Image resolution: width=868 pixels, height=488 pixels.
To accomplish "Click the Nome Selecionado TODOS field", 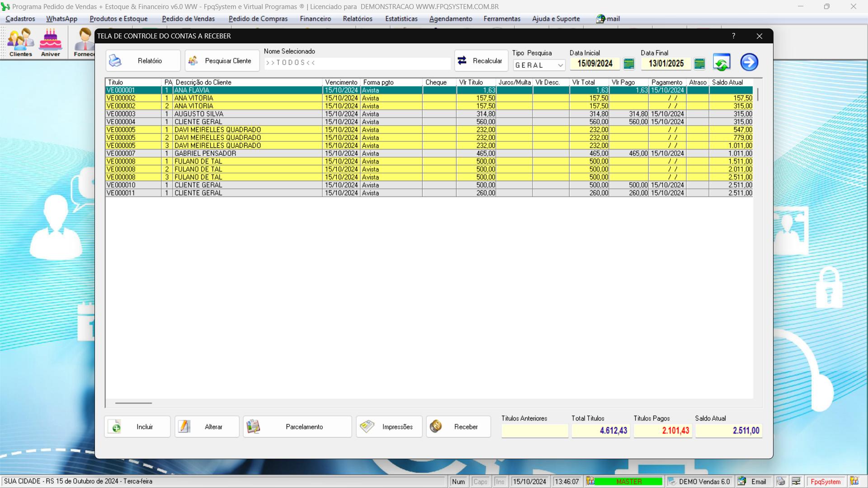I will pyautogui.click(x=357, y=63).
